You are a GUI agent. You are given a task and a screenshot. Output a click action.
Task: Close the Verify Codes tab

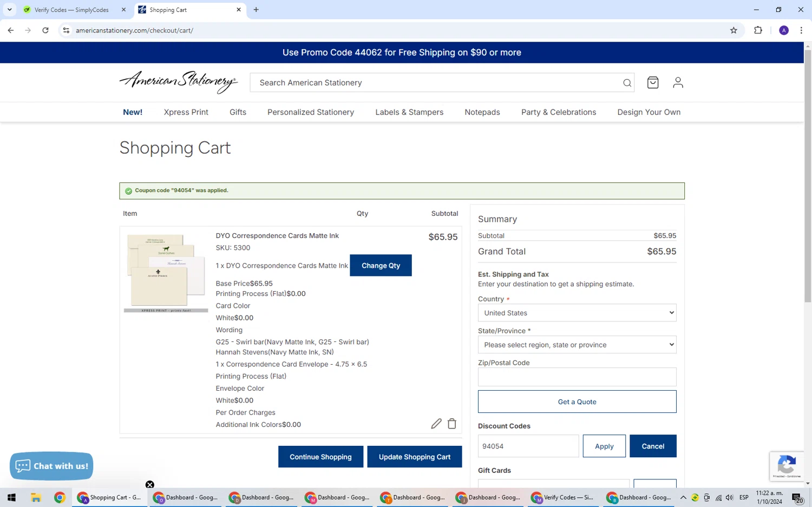(x=123, y=10)
